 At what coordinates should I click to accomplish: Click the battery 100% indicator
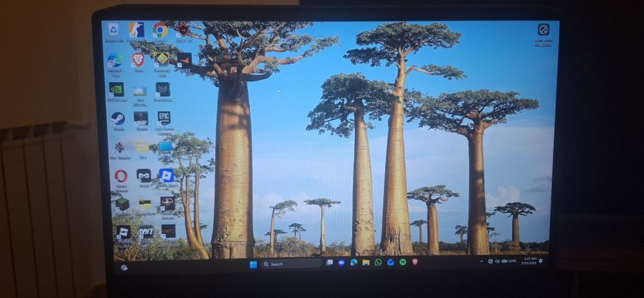tap(509, 261)
